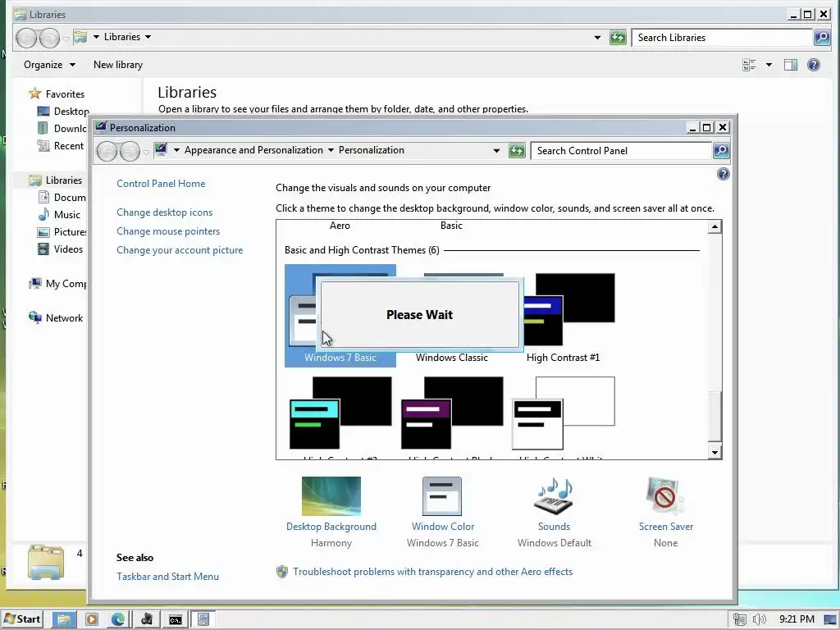The height and width of the screenshot is (630, 840).
Task: Click Personalization window help icon
Action: (724, 174)
